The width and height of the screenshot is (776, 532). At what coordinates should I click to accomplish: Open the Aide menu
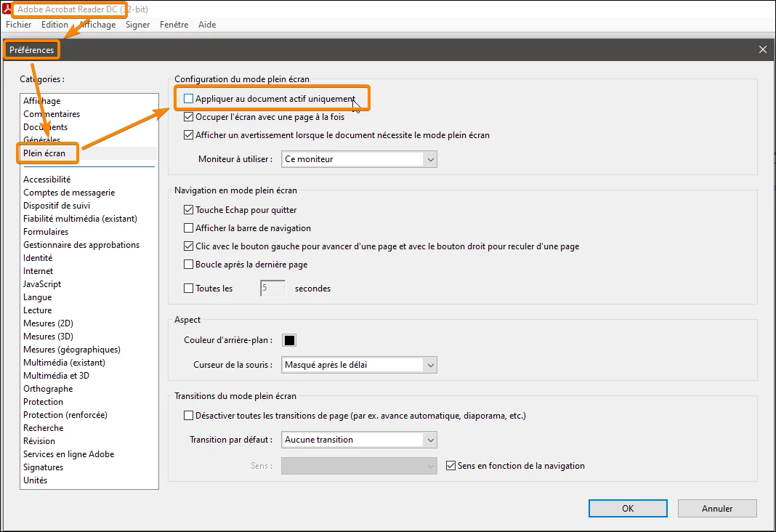tap(207, 24)
